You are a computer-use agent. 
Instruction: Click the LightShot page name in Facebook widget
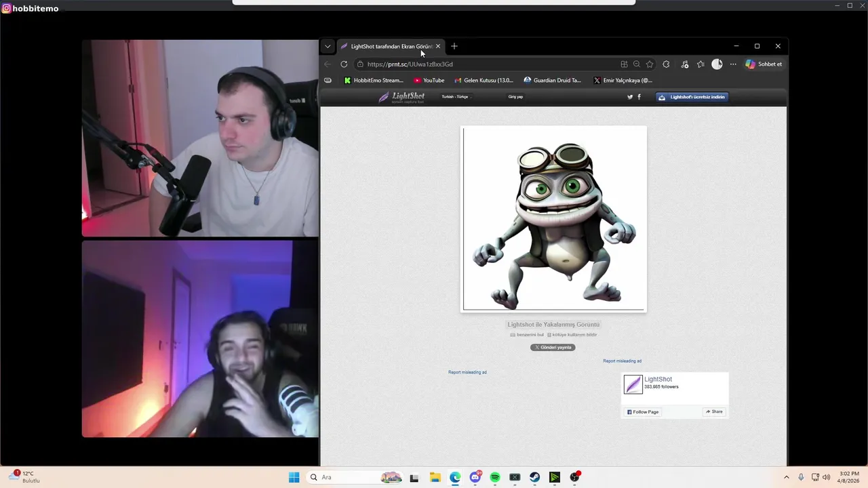tap(658, 380)
